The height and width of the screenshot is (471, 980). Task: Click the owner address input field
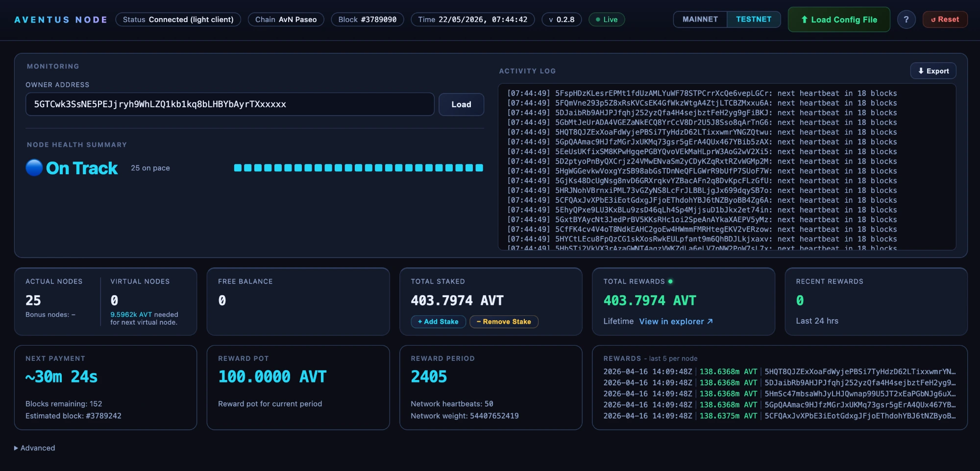(230, 104)
